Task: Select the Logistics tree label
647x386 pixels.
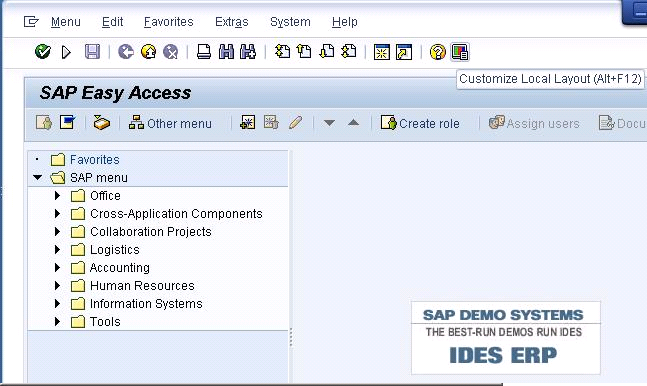Action: coord(115,249)
